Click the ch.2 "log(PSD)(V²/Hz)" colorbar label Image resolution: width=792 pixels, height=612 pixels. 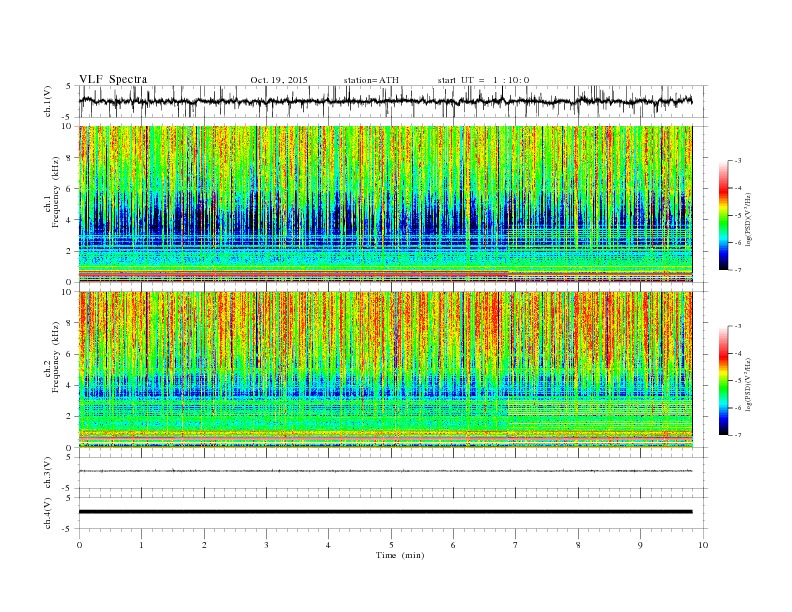point(748,385)
